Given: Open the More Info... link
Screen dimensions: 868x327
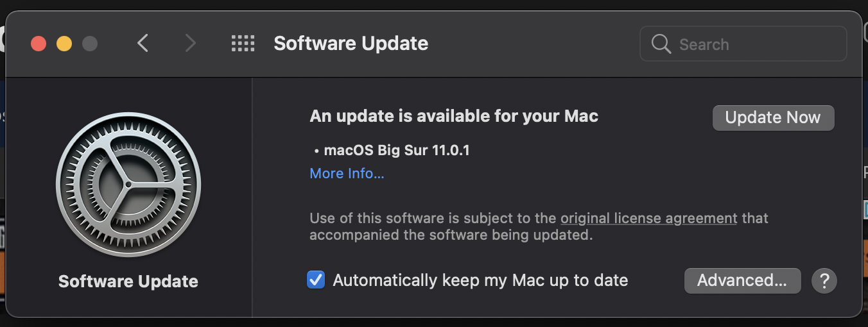Looking at the screenshot, I should (347, 173).
